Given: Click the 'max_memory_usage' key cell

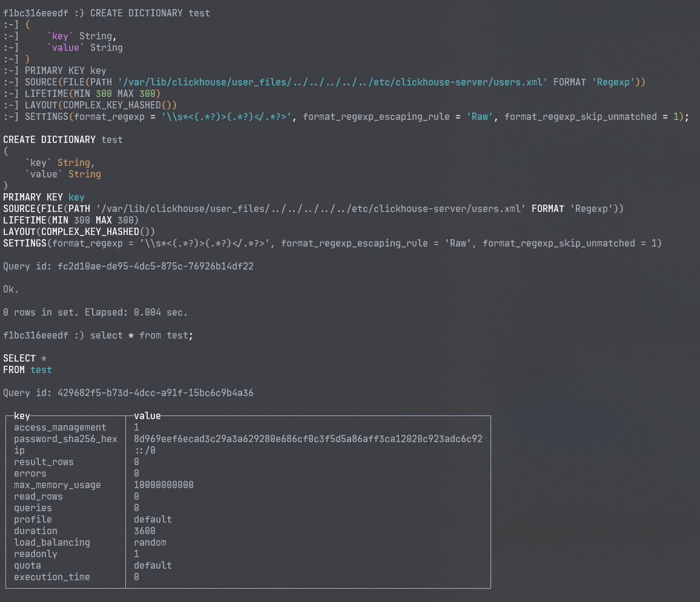Looking at the screenshot, I should [x=58, y=485].
